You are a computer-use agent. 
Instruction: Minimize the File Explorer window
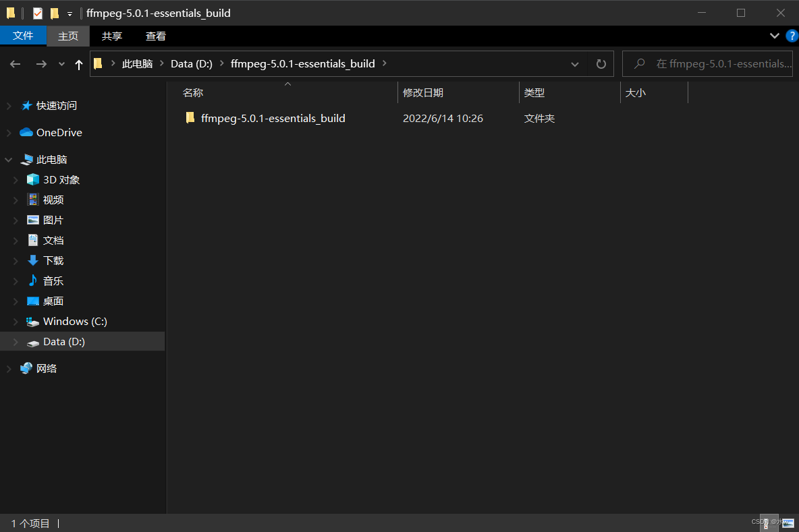coord(702,13)
